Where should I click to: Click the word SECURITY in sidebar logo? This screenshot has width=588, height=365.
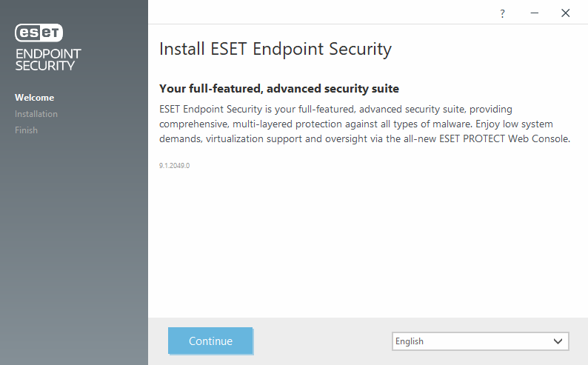click(x=45, y=66)
